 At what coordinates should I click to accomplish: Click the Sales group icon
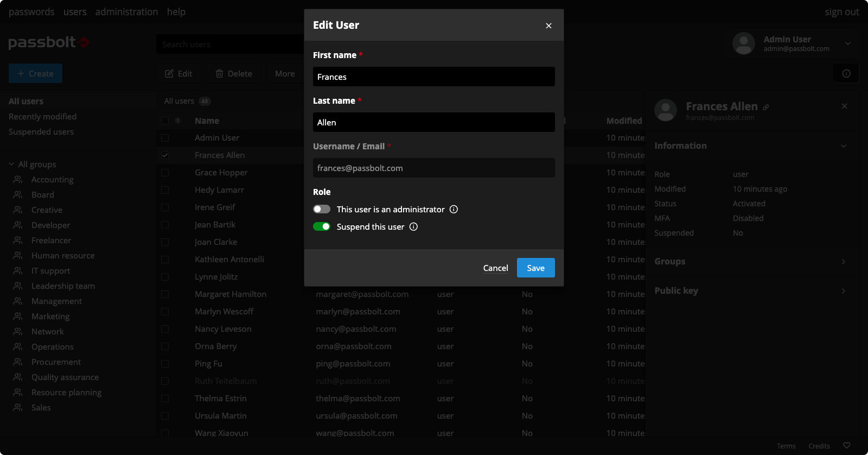pyautogui.click(x=18, y=407)
